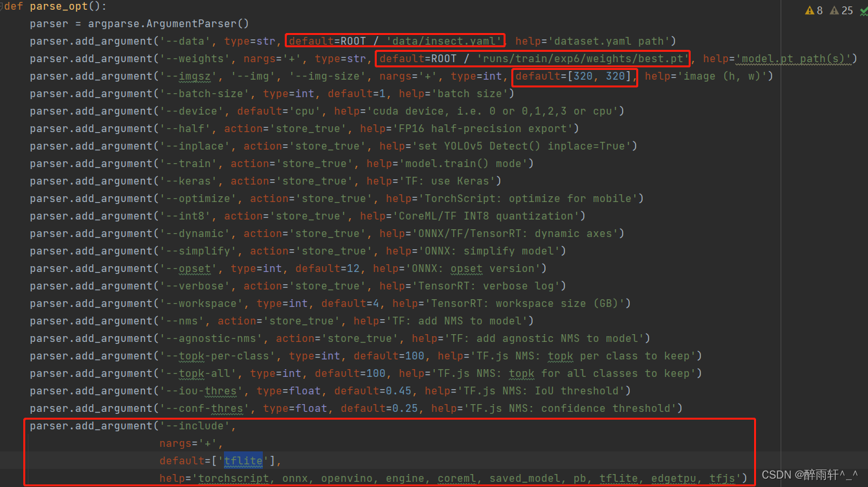Click the parse_opt function name
The width and height of the screenshot is (868, 487).
tap(59, 6)
